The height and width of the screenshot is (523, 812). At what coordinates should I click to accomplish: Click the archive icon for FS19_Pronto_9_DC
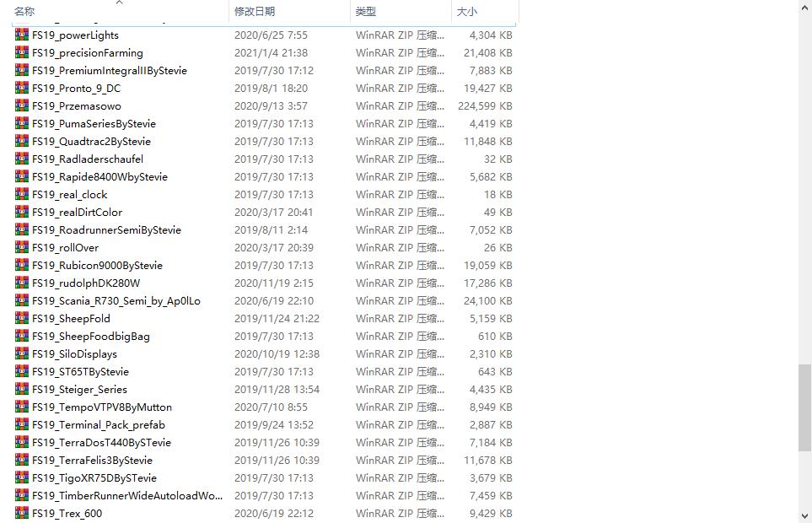pyautogui.click(x=22, y=88)
